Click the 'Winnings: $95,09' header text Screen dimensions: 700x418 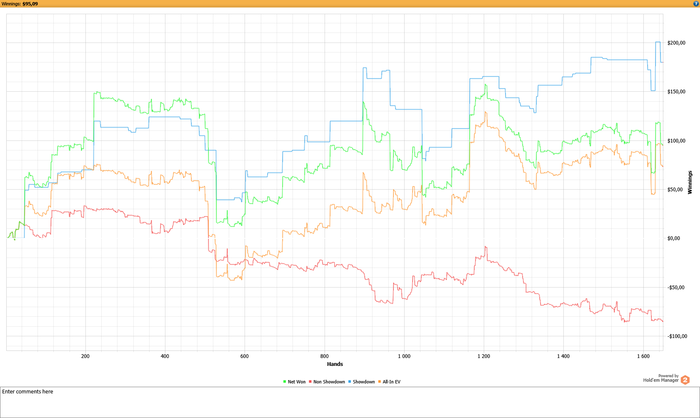(20, 4)
